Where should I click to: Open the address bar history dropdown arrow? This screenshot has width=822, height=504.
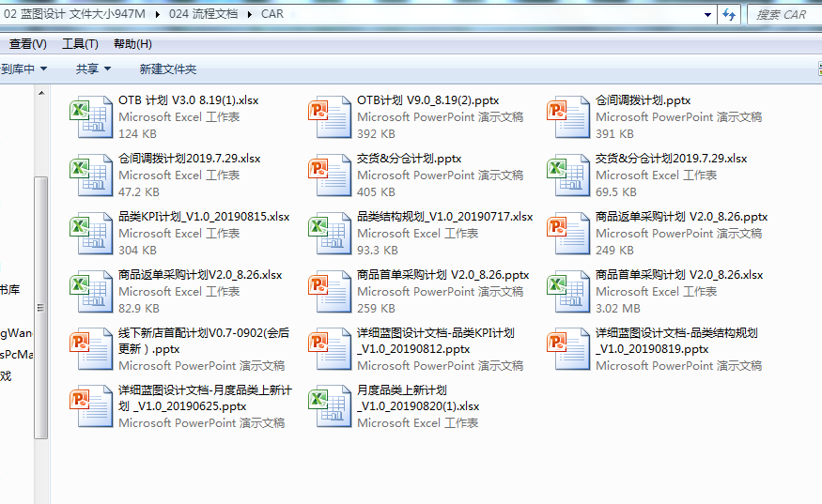(x=706, y=14)
